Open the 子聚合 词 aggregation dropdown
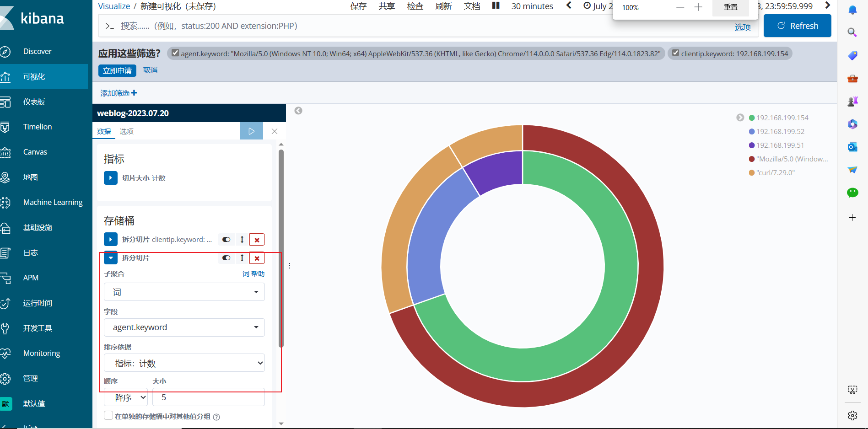Viewport: 868px width, 429px height. pyautogui.click(x=184, y=292)
